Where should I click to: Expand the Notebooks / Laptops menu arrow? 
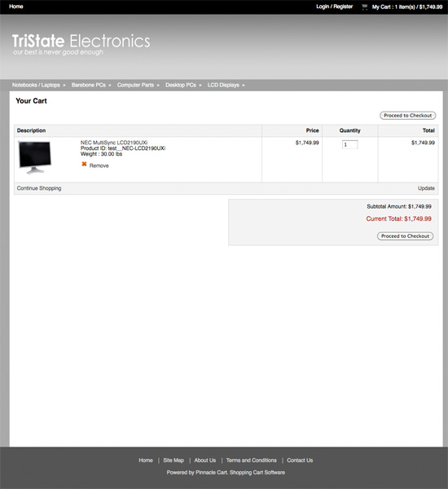click(64, 85)
